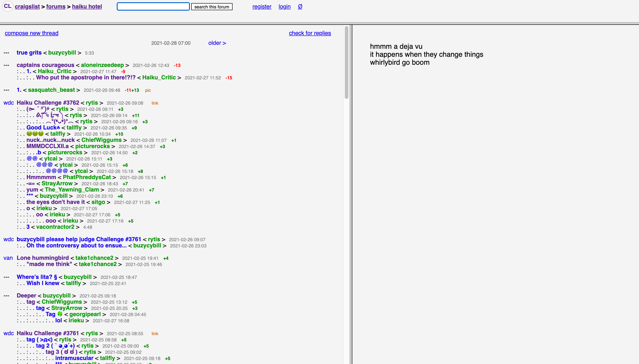Click the CL craigslist logo icon
The height and width of the screenshot is (364, 639).
pyautogui.click(x=8, y=6)
